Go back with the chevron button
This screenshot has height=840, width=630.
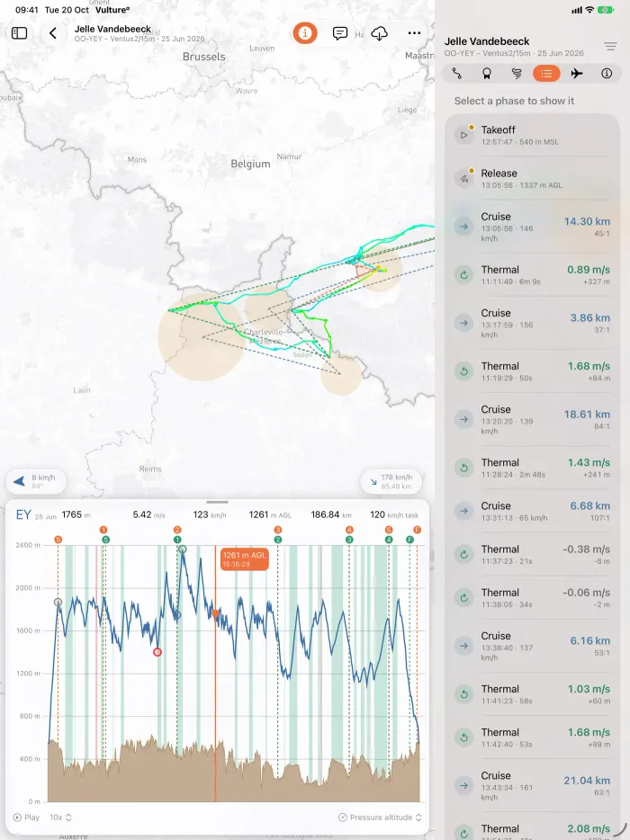[x=53, y=33]
